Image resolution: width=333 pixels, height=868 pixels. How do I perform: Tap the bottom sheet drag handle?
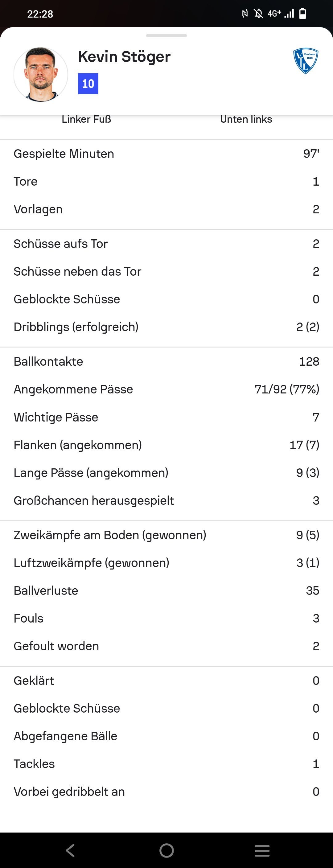pos(166,36)
